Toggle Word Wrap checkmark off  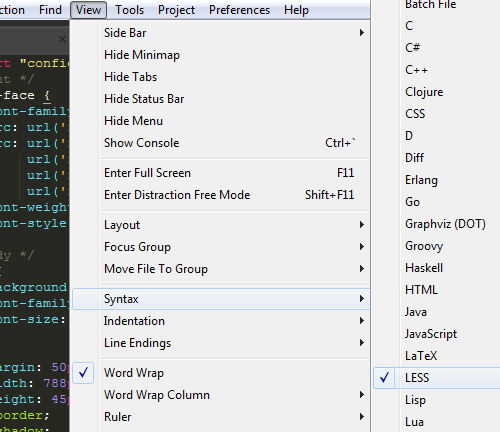point(221,373)
